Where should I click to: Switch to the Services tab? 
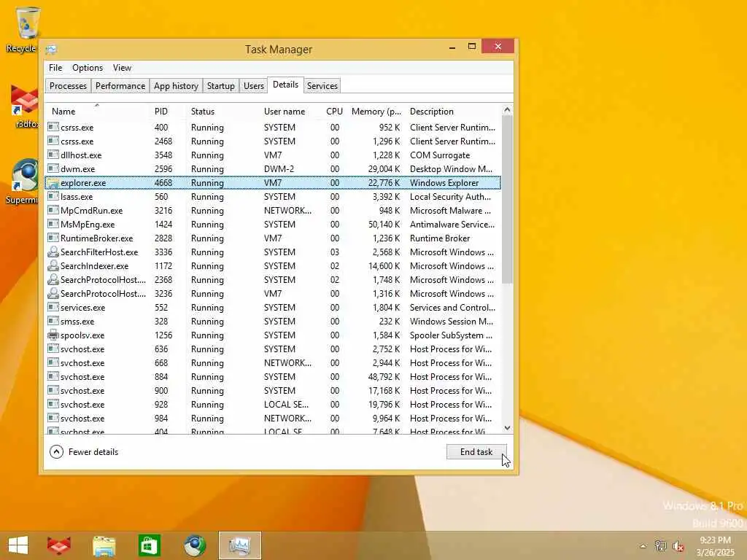pyautogui.click(x=322, y=86)
